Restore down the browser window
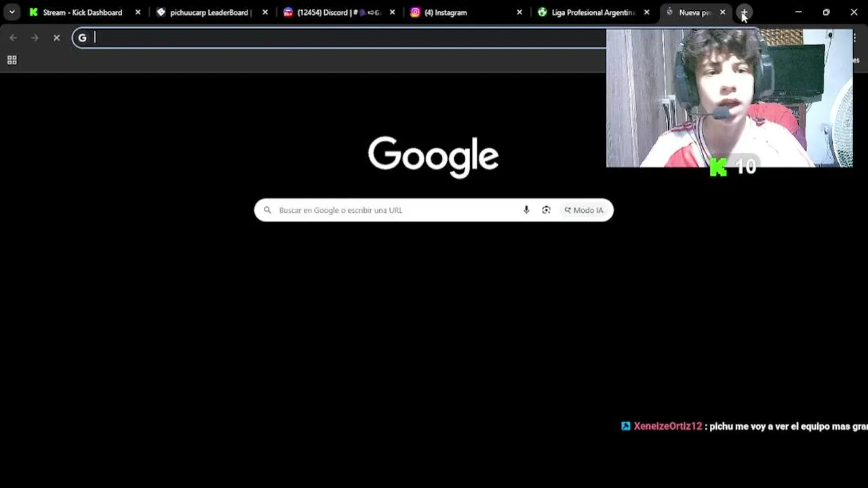Image resolution: width=868 pixels, height=488 pixels. pyautogui.click(x=826, y=12)
